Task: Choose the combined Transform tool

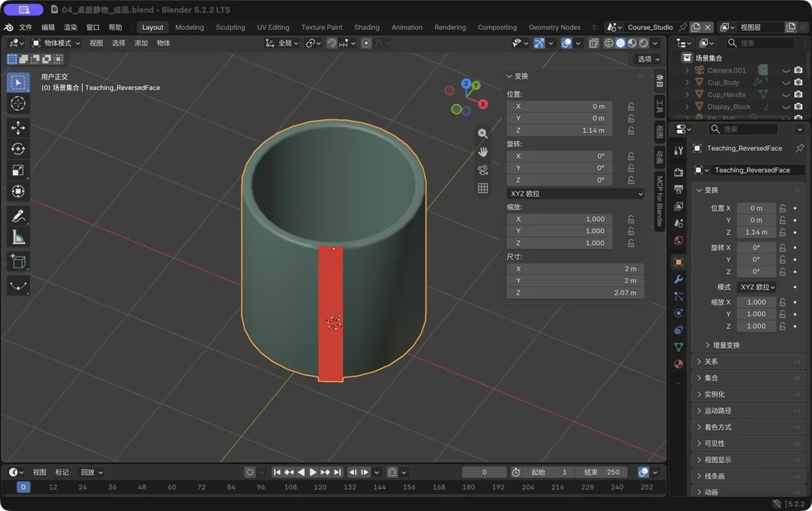Action: coord(18,192)
